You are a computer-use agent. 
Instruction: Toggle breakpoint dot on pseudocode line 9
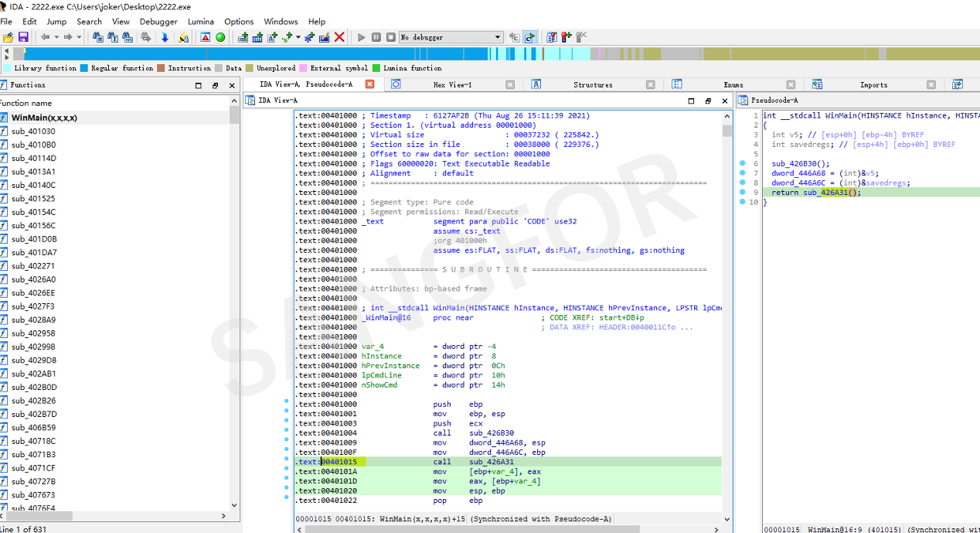[x=741, y=193]
